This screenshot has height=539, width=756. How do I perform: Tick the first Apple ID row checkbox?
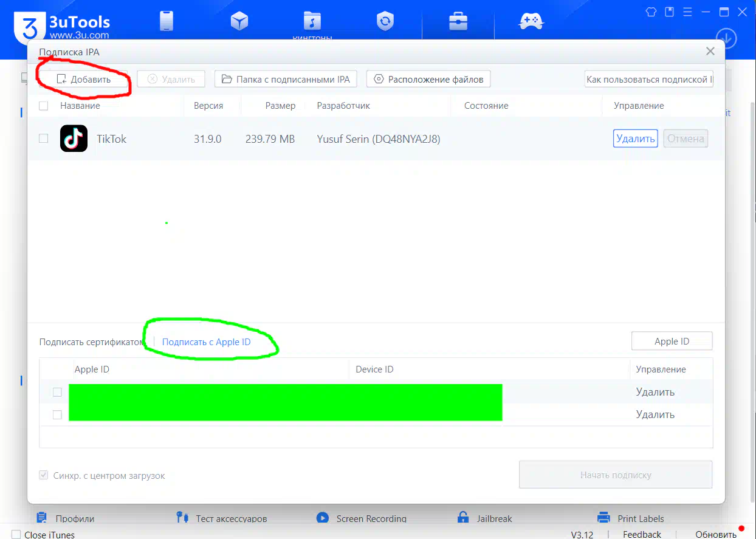[57, 392]
